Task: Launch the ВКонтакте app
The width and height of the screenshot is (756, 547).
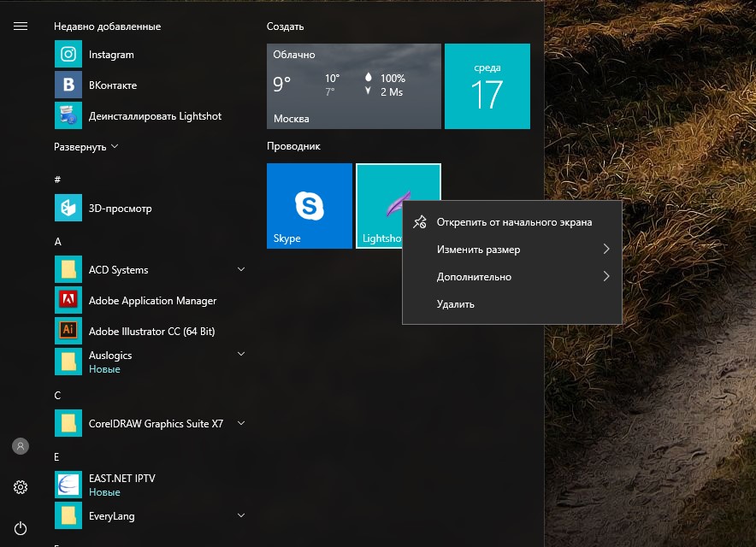Action: (x=112, y=85)
